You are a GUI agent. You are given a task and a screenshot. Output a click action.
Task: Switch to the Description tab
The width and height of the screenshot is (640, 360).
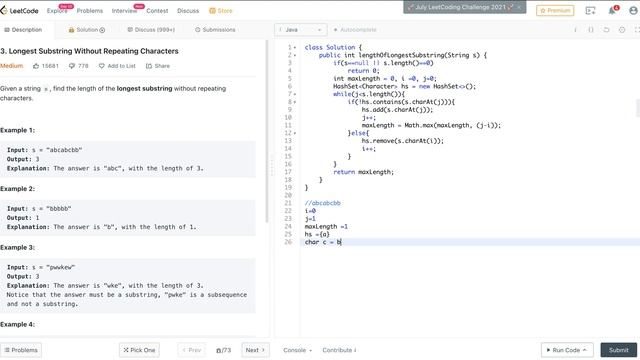[23, 30]
